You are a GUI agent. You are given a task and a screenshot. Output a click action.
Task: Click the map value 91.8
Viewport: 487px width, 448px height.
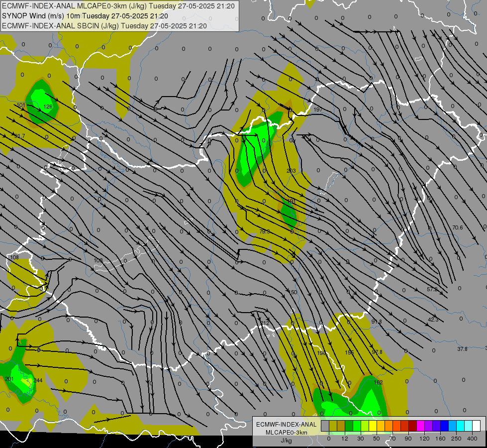pos(377,322)
